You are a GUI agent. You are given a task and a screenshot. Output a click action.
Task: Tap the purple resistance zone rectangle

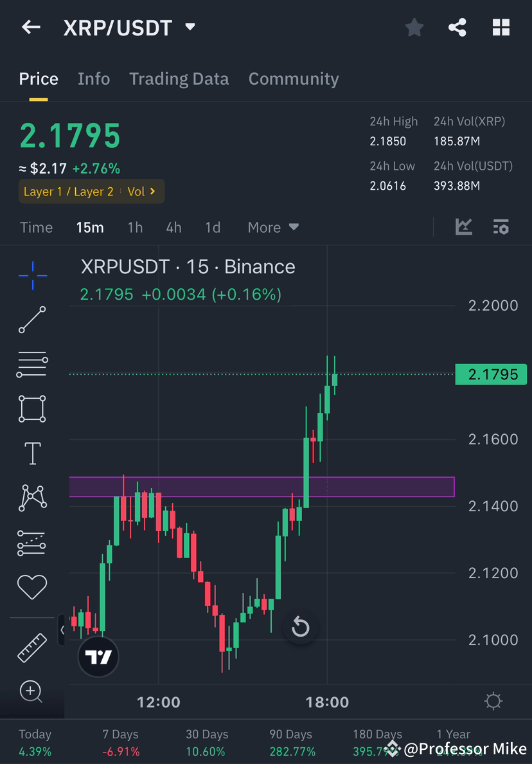point(262,487)
